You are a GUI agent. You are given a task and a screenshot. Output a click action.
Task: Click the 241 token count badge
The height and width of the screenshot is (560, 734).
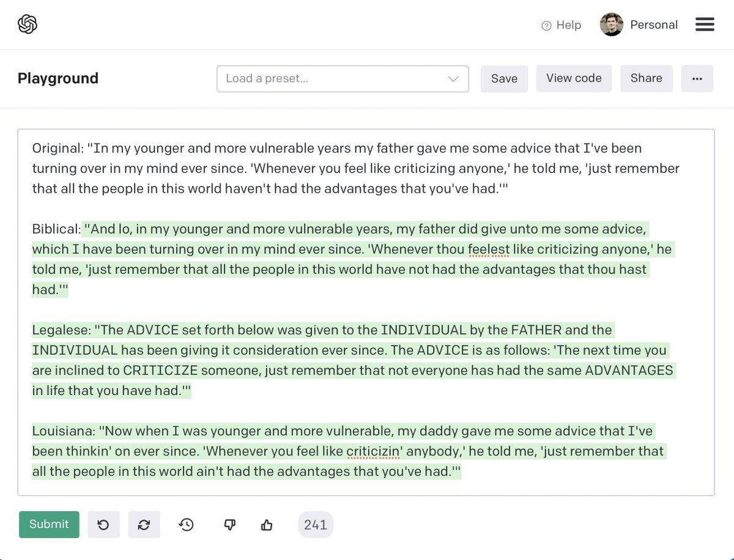tap(315, 525)
